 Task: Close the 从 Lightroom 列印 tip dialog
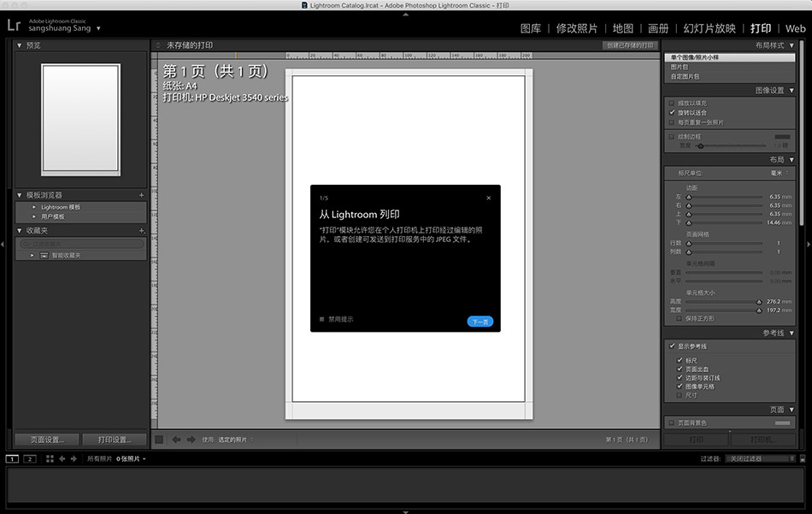coord(488,198)
